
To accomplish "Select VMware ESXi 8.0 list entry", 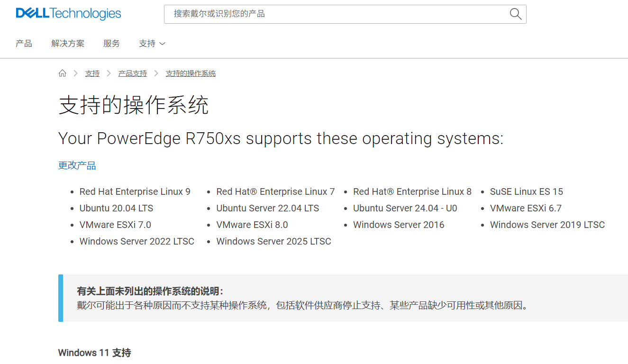I will point(252,225).
